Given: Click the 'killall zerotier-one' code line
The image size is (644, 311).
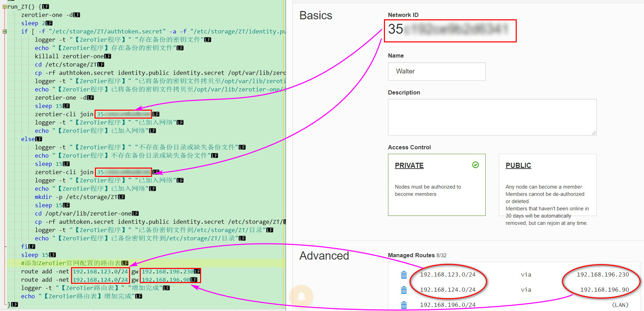Looking at the screenshot, I should pyautogui.click(x=69, y=56).
